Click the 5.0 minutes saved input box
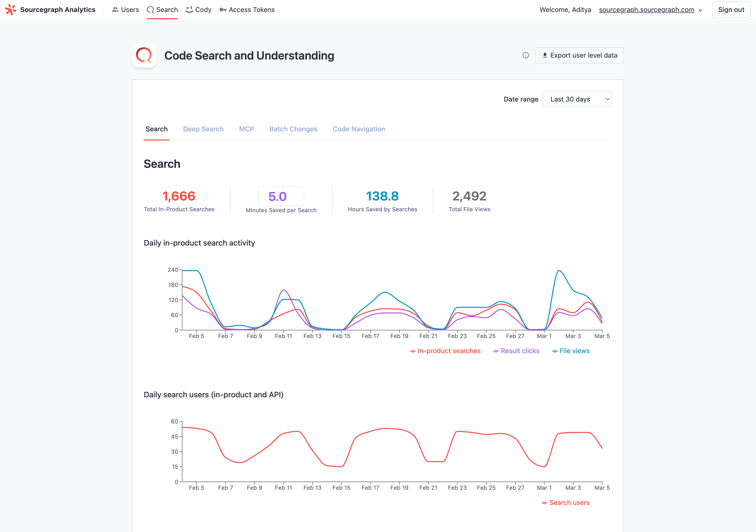Image resolution: width=756 pixels, height=532 pixels. click(281, 196)
